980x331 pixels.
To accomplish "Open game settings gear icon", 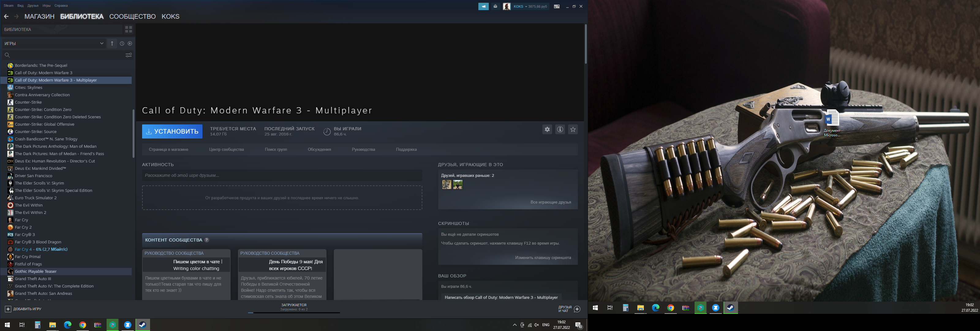I will (x=547, y=130).
